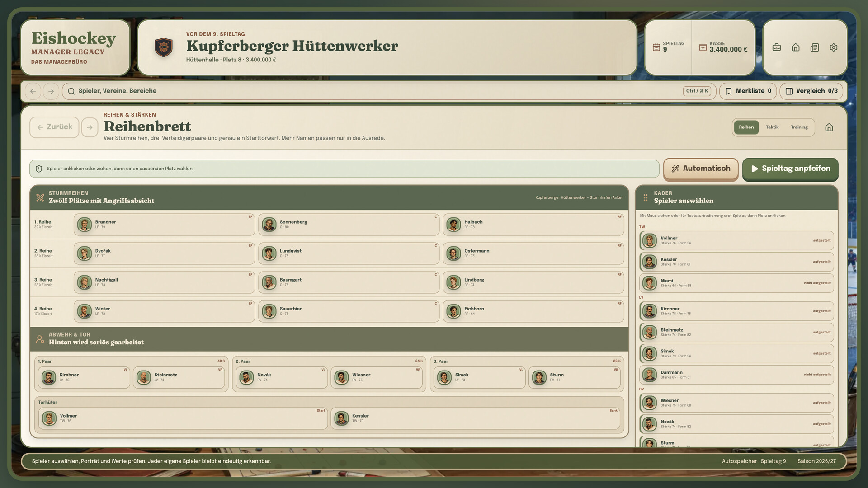Select Sonnenberg in the 1. Reihe center slot
The image size is (868, 488).
tap(349, 225)
